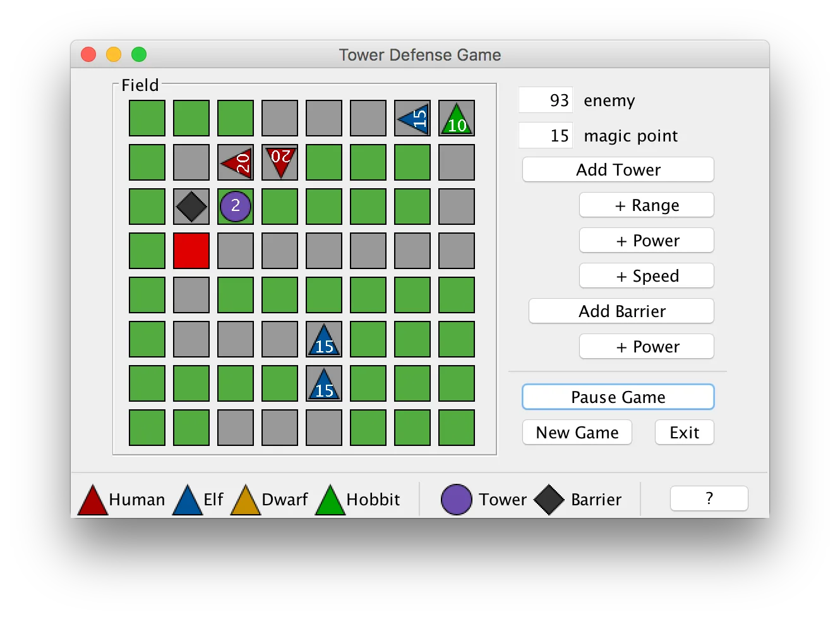Viewport: 840px width, 619px height.
Task: Click the left-pointing blue Elf in the top row
Action: pyautogui.click(x=412, y=118)
